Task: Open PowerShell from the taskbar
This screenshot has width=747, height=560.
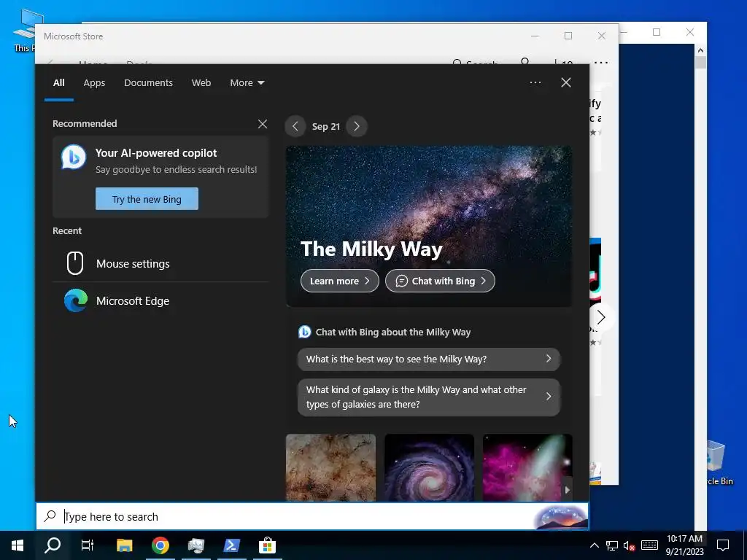Action: coord(231,545)
